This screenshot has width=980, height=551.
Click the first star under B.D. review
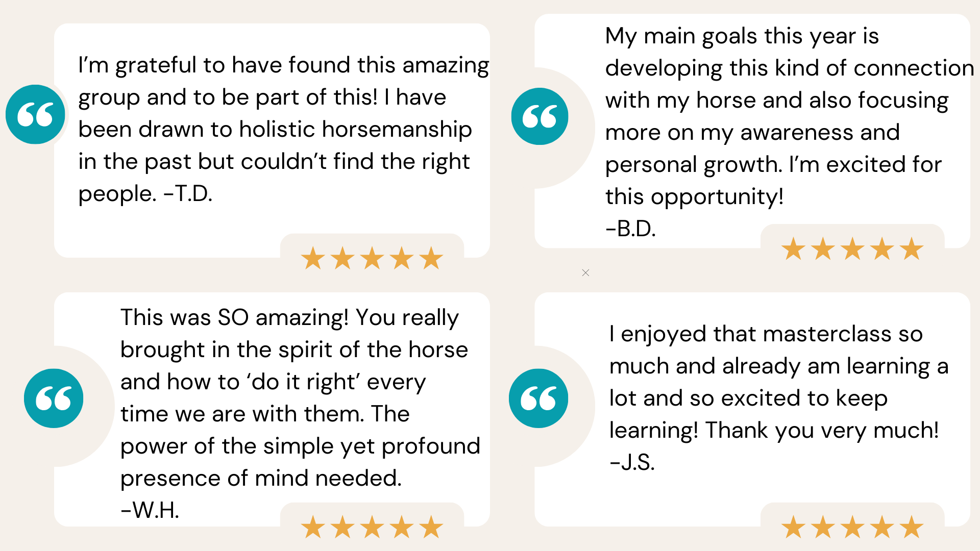793,248
